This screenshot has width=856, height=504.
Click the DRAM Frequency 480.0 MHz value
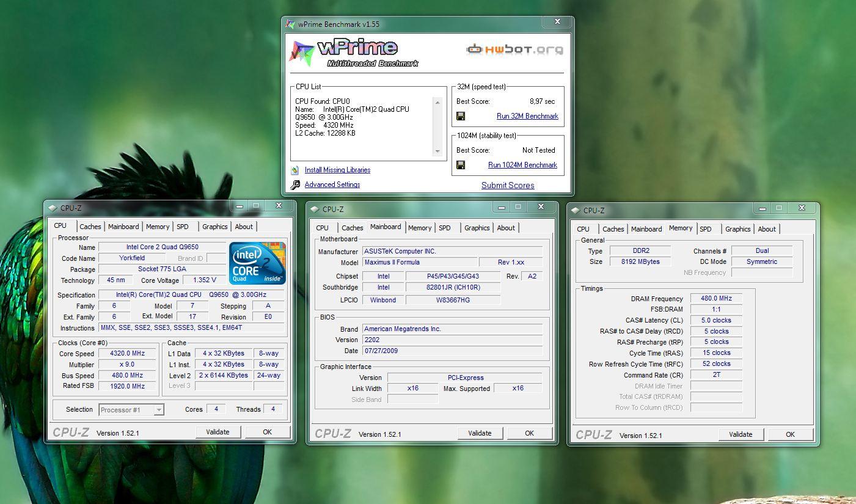tap(716, 299)
